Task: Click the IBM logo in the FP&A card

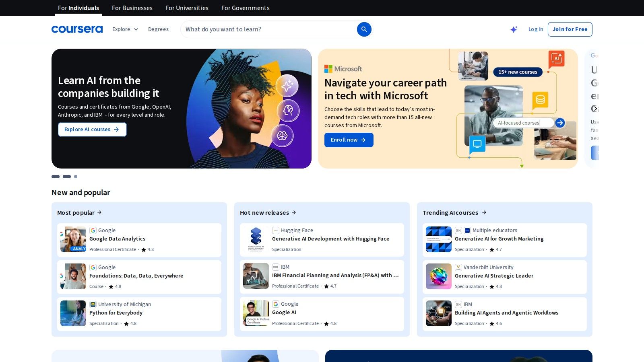Action: [x=276, y=267]
